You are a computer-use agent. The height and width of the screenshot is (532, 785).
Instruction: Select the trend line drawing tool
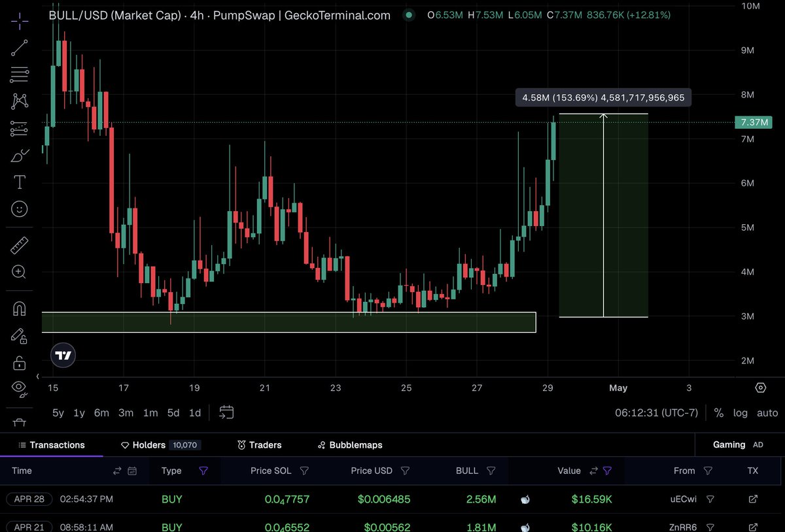pyautogui.click(x=20, y=47)
